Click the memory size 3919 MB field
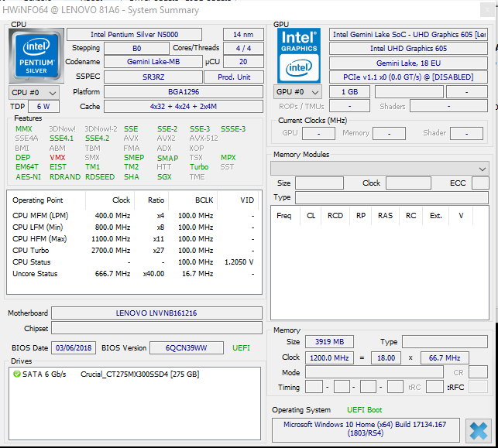Screen dimensions: 498x448 pos(329,342)
